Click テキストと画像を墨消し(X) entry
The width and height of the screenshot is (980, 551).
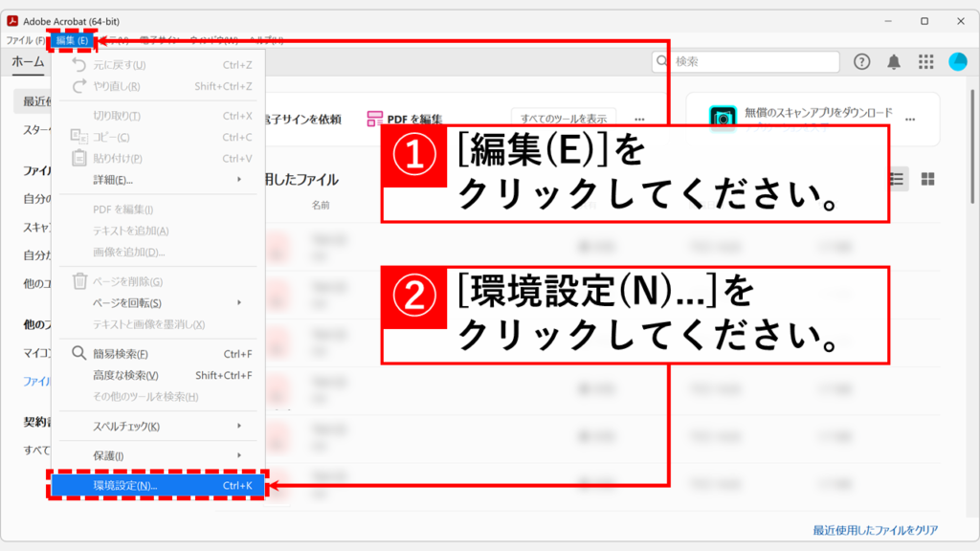[158, 324]
